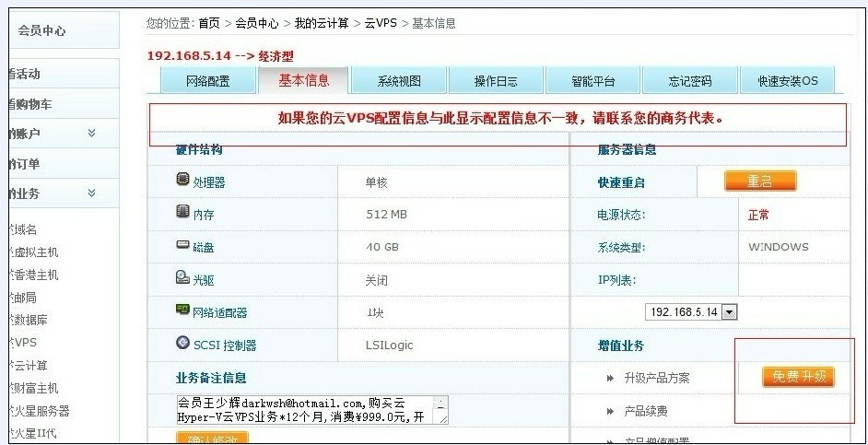
Task: Expand the account section chevron in sidebar
Action: pos(91,134)
